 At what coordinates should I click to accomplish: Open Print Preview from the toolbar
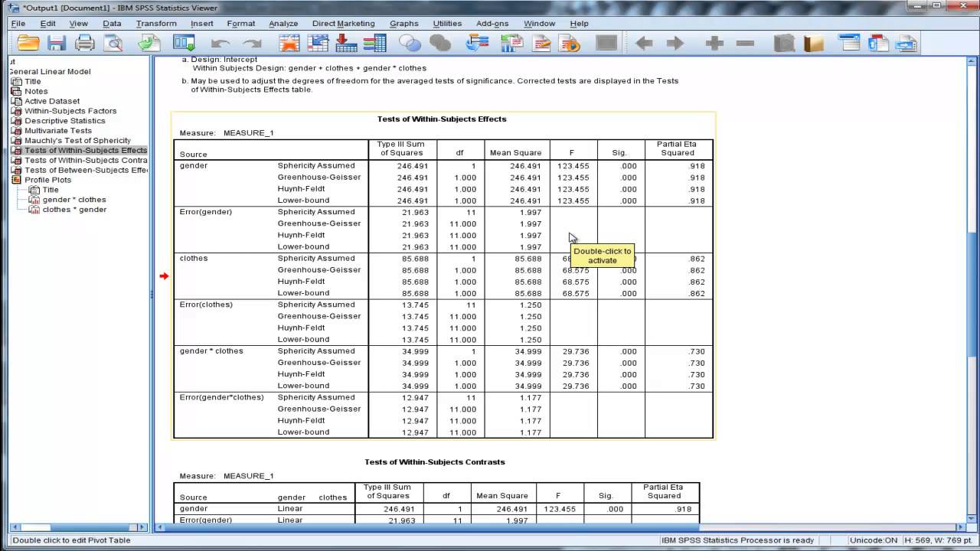(113, 44)
